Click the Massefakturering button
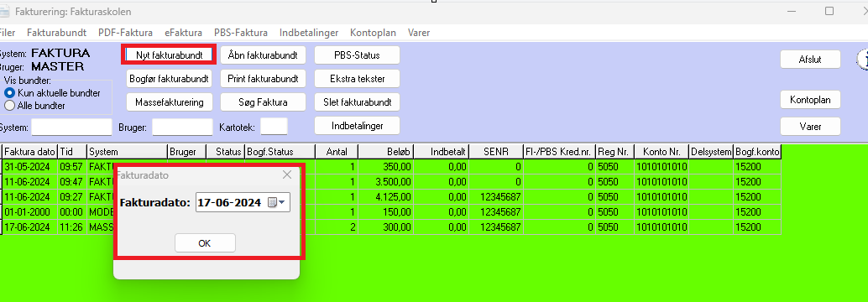 click(x=169, y=102)
